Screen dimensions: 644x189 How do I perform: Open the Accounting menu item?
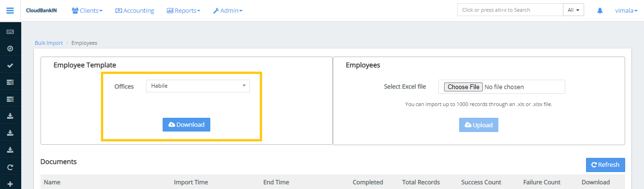[135, 10]
